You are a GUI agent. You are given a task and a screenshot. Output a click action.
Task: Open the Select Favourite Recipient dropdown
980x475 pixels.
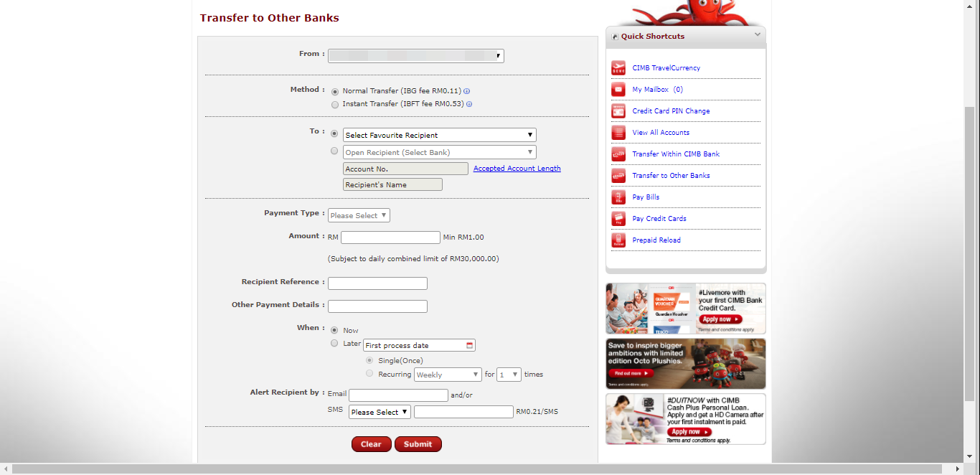[x=440, y=135]
